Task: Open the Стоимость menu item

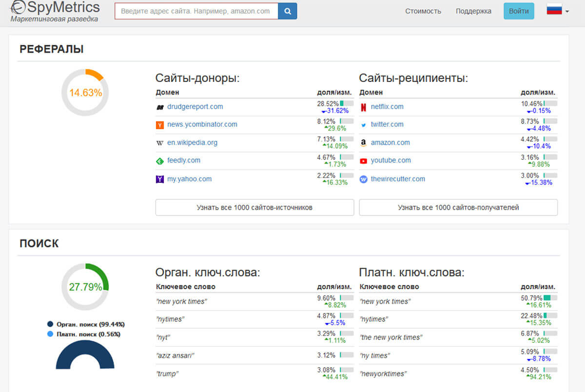Action: coord(422,11)
